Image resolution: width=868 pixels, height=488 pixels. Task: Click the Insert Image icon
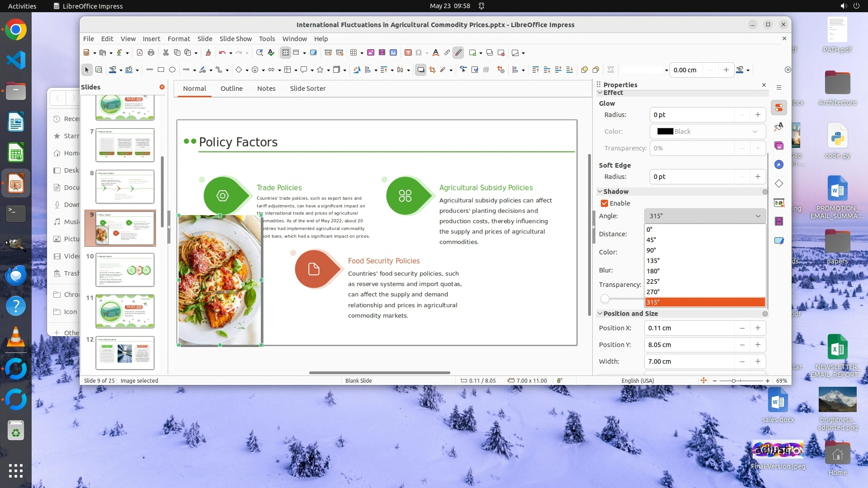(371, 53)
